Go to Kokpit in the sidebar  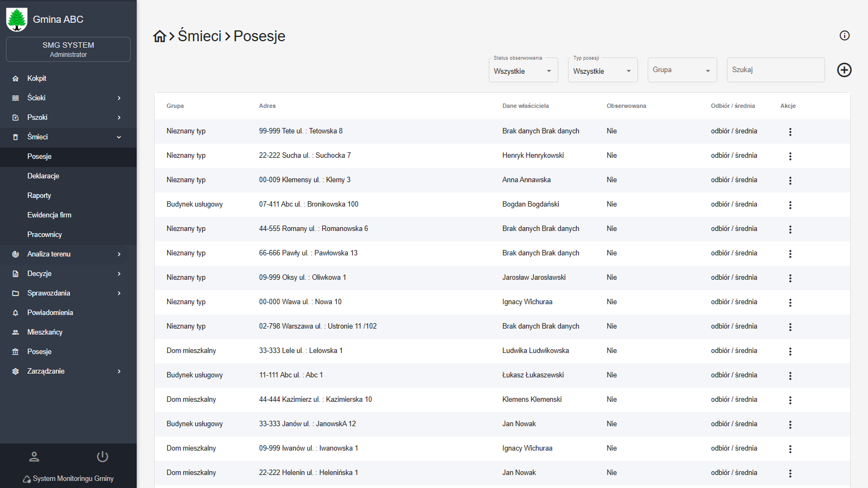click(37, 79)
